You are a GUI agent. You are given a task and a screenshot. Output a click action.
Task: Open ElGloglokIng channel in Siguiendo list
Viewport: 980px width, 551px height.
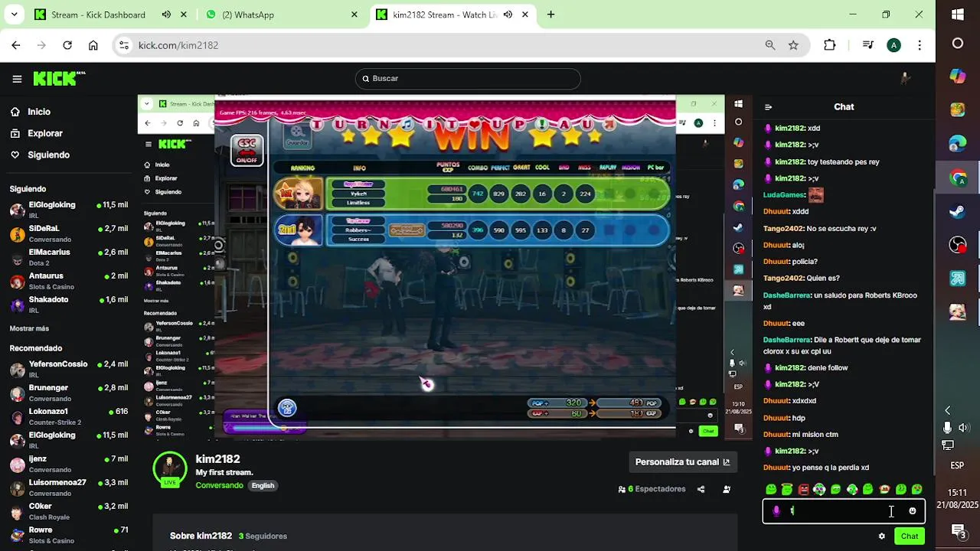[69, 210]
